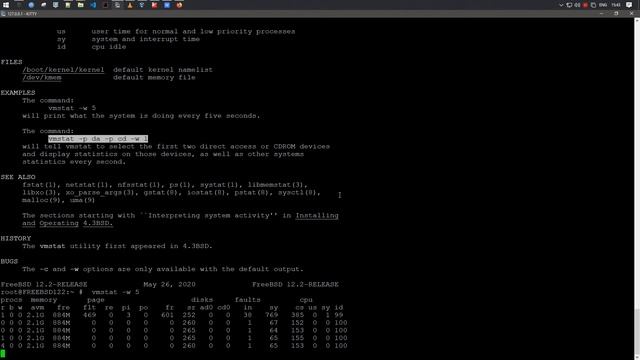Show hidden system tray icons chevron
The width and height of the screenshot is (640, 360).
[x=561, y=5]
